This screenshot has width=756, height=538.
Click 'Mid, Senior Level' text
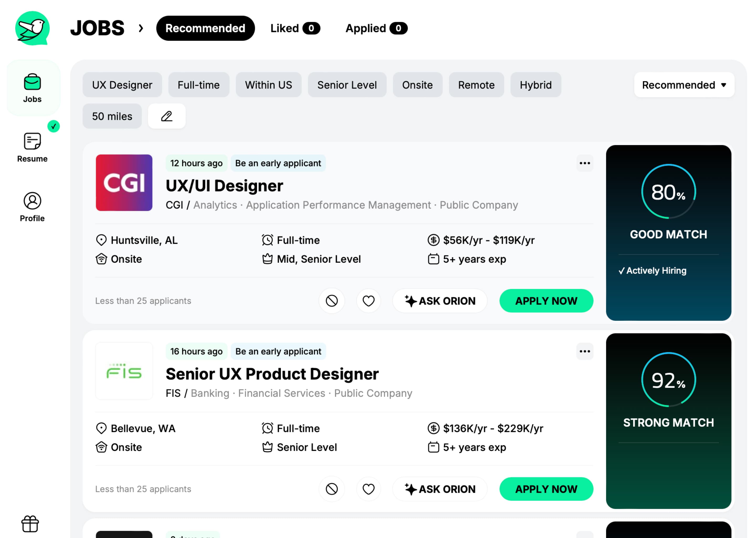(318, 259)
